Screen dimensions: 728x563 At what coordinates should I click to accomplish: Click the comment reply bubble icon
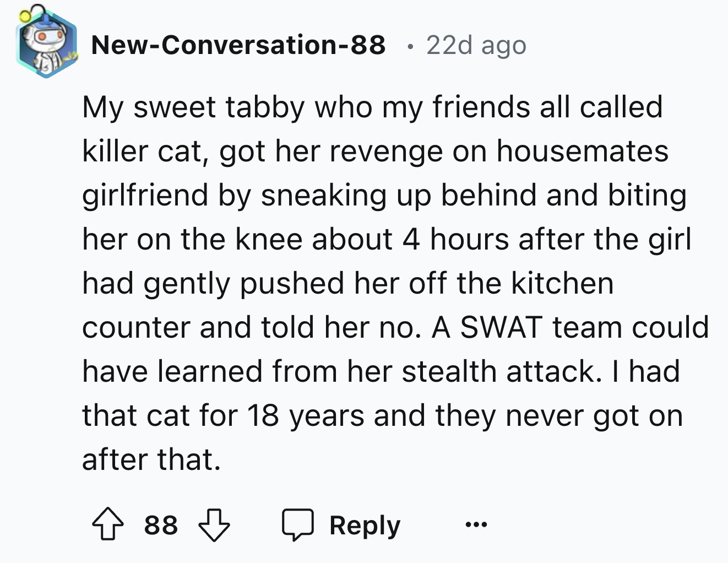pyautogui.click(x=299, y=524)
